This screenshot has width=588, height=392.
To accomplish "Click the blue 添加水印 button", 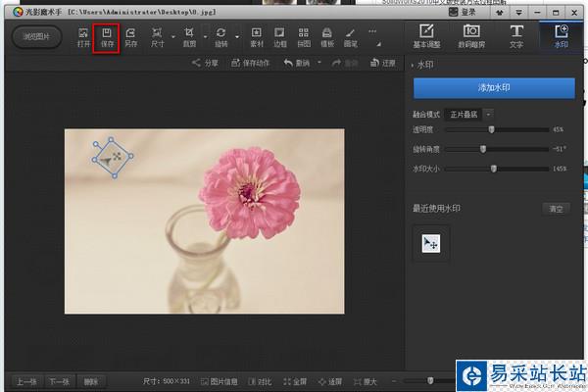I will (x=494, y=88).
